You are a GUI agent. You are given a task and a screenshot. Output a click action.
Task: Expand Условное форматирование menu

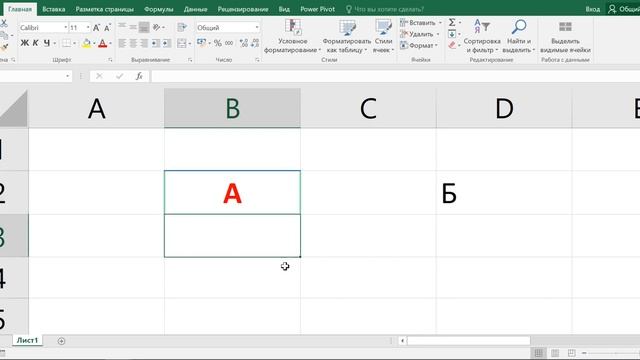pyautogui.click(x=293, y=36)
